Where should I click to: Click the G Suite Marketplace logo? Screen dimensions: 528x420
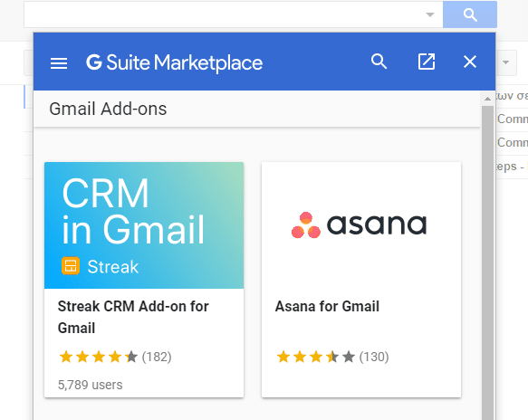175,62
